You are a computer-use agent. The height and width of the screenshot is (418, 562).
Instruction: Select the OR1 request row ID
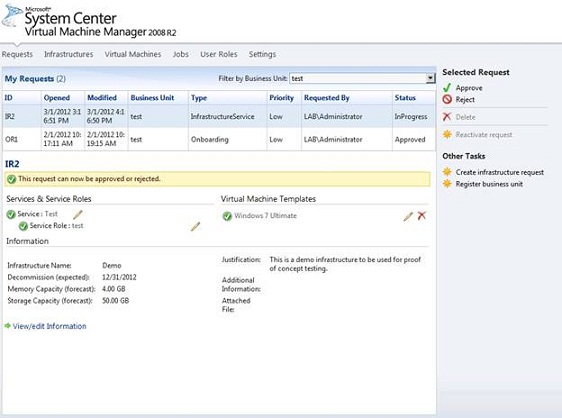(11, 139)
